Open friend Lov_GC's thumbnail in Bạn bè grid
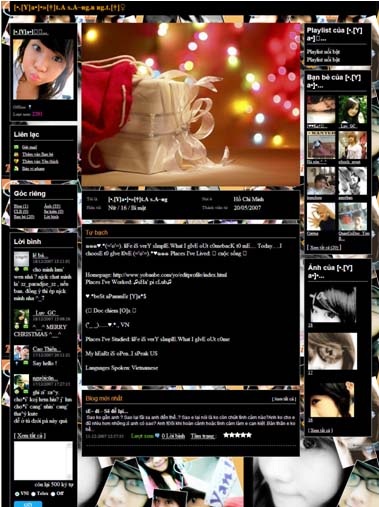 (353, 110)
